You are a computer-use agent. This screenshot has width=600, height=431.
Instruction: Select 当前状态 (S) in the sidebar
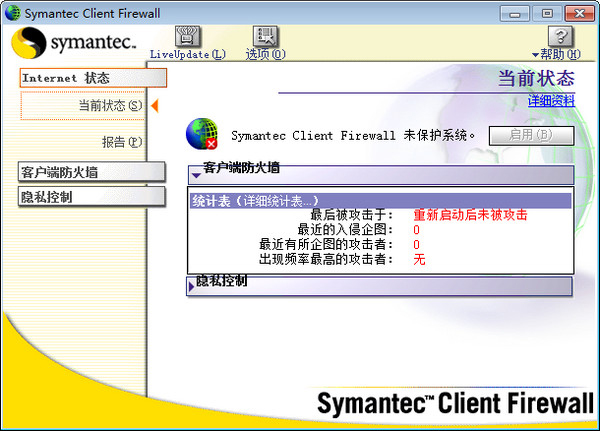tap(110, 105)
